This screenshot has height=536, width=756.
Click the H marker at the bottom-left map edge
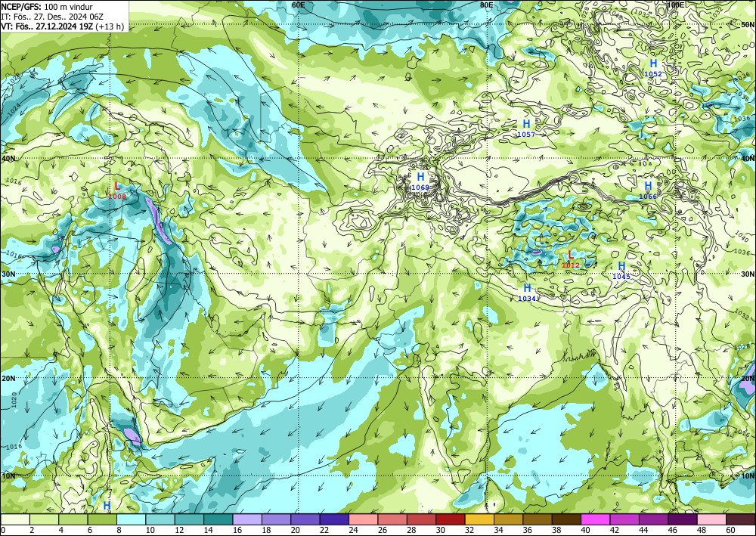point(107,506)
